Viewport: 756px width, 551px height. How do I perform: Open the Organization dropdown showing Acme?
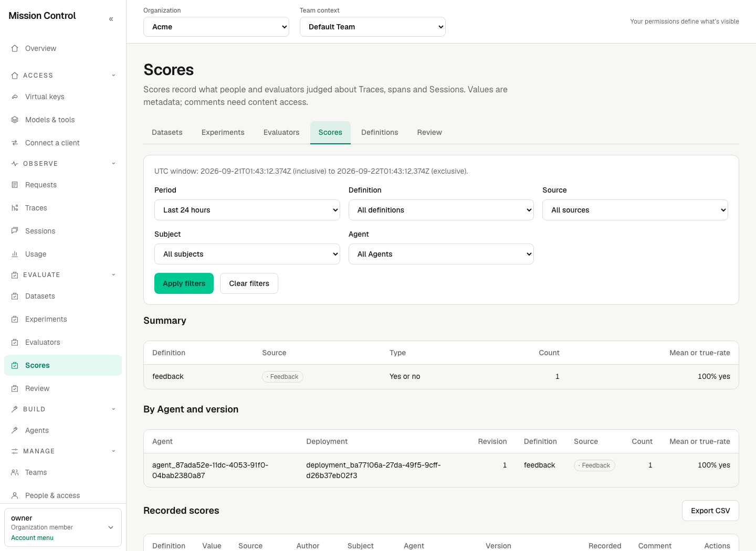pyautogui.click(x=216, y=27)
